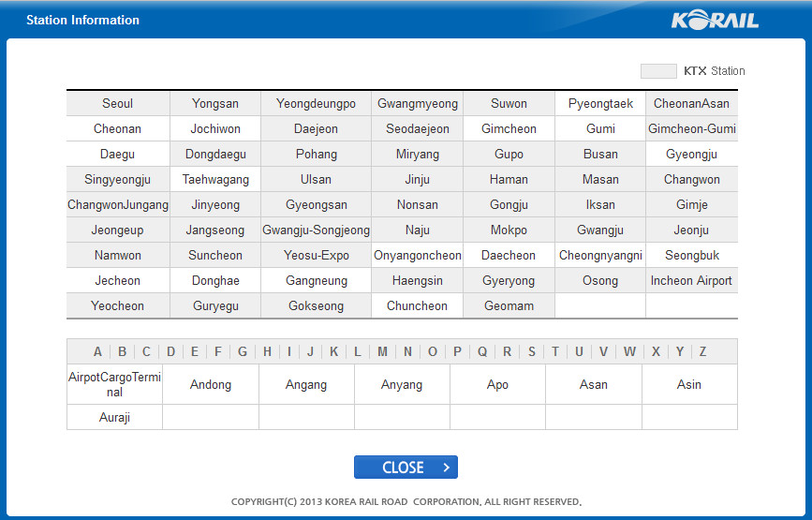Click the KORAIL logo
The width and height of the screenshot is (812, 520).
(x=715, y=21)
